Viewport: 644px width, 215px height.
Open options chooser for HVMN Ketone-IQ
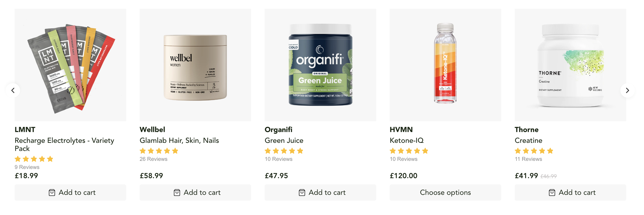445,193
